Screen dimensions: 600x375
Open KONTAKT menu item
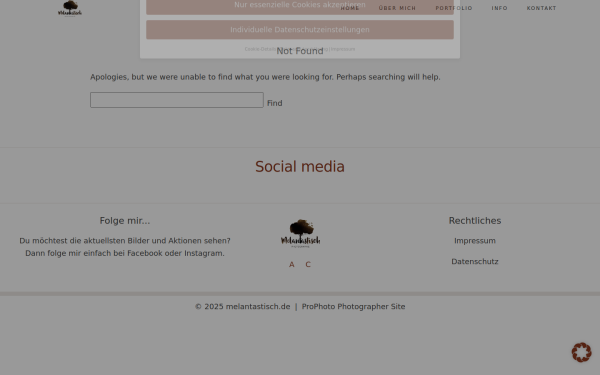[541, 8]
